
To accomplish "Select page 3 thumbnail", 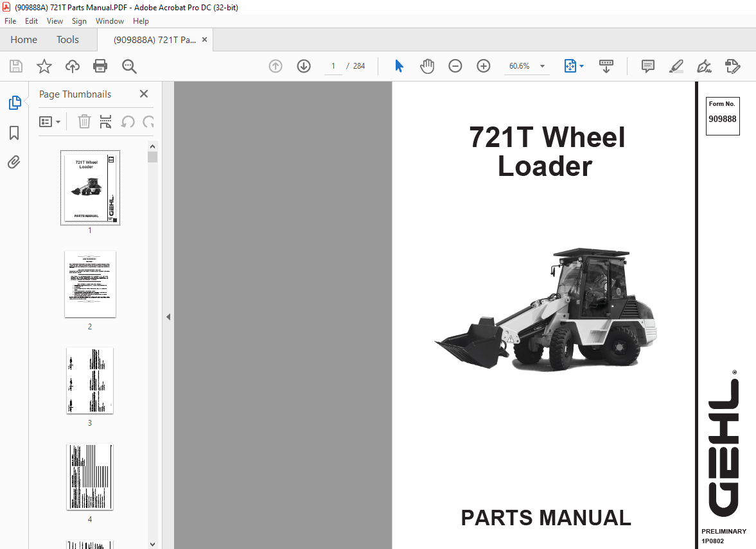I will point(90,380).
